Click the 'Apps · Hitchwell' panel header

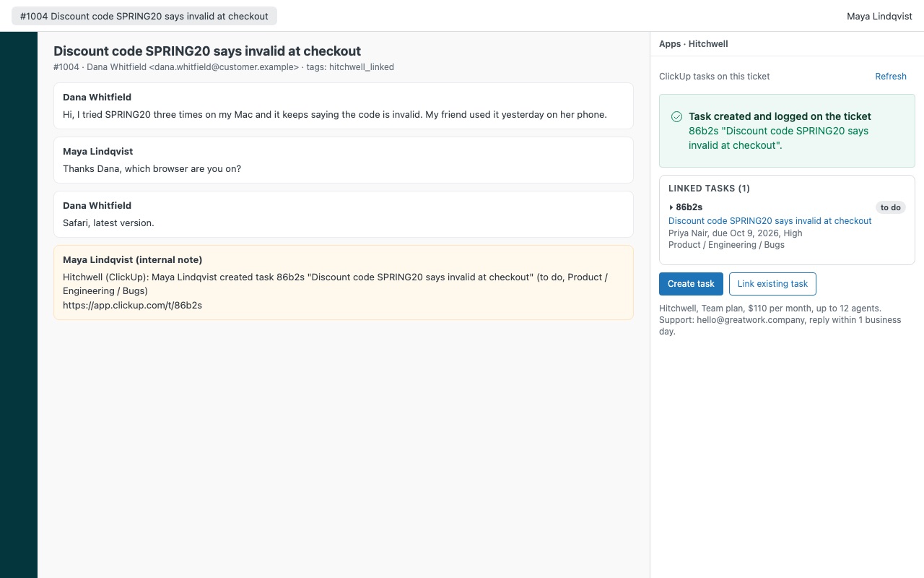693,44
